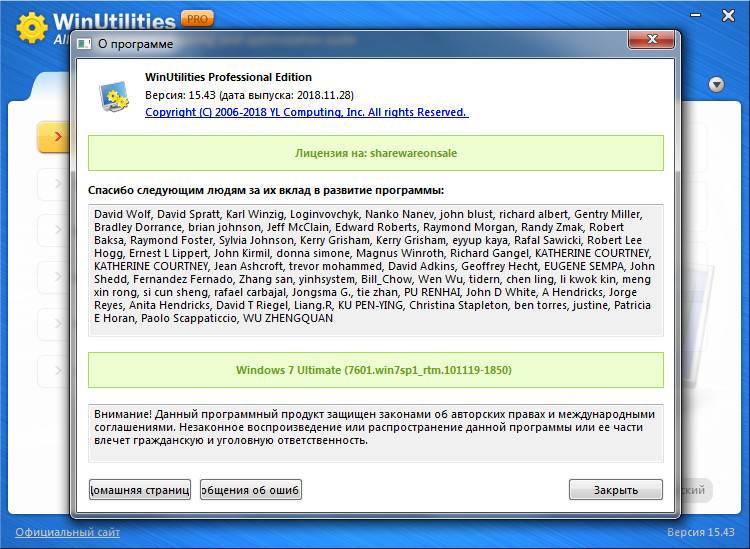
Task: Click the 'Спасибо следующим людям' heading text
Action: click(266, 190)
